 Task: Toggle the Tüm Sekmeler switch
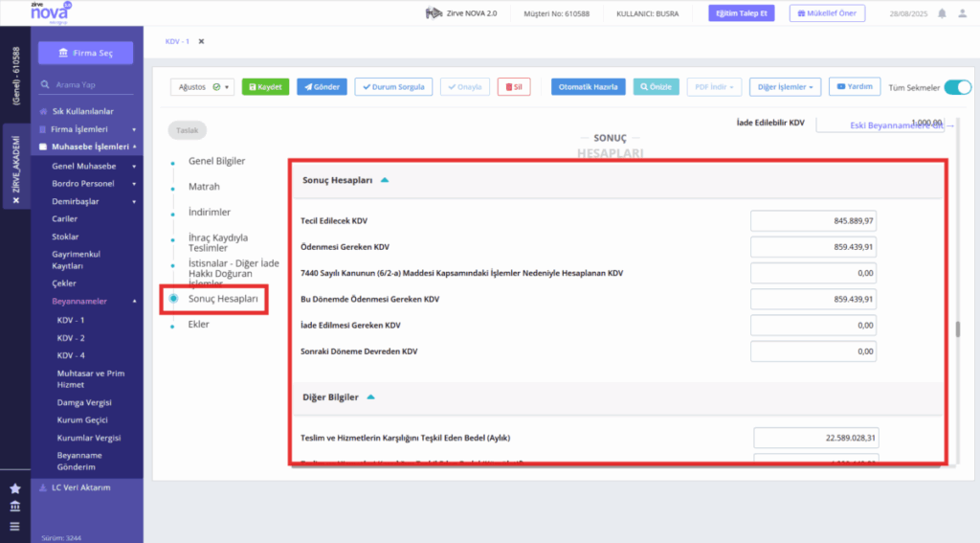(957, 87)
